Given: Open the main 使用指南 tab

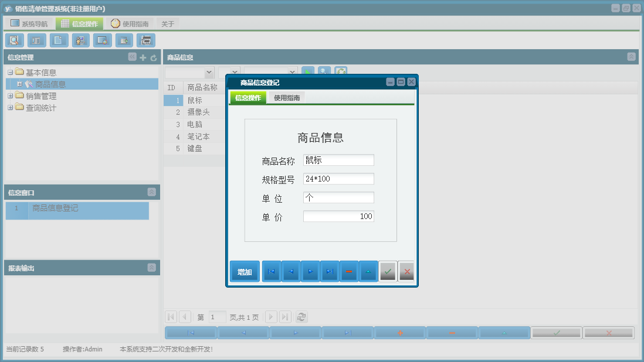Looking at the screenshot, I should pos(130,24).
